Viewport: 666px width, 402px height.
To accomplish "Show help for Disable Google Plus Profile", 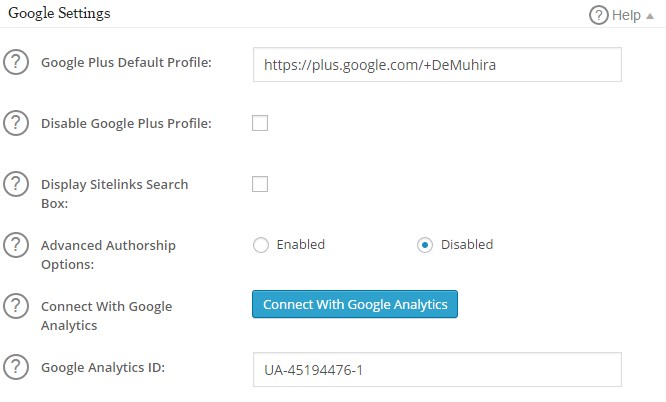I will click(x=16, y=123).
